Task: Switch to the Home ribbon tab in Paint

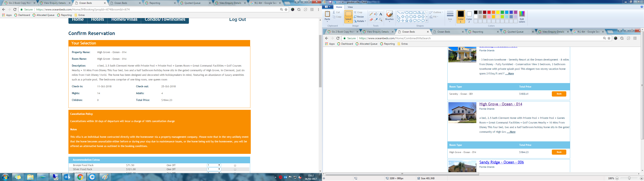Action: tap(339, 7)
